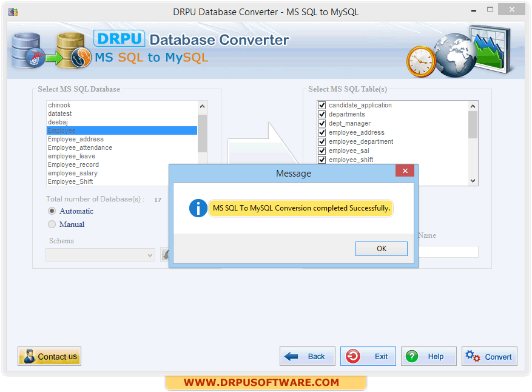Click the Exit button
This screenshot has height=392, width=532.
(368, 356)
